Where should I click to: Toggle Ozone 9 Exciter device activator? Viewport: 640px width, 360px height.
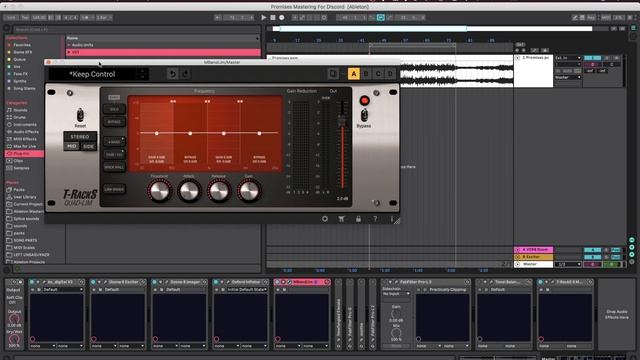[x=93, y=282]
